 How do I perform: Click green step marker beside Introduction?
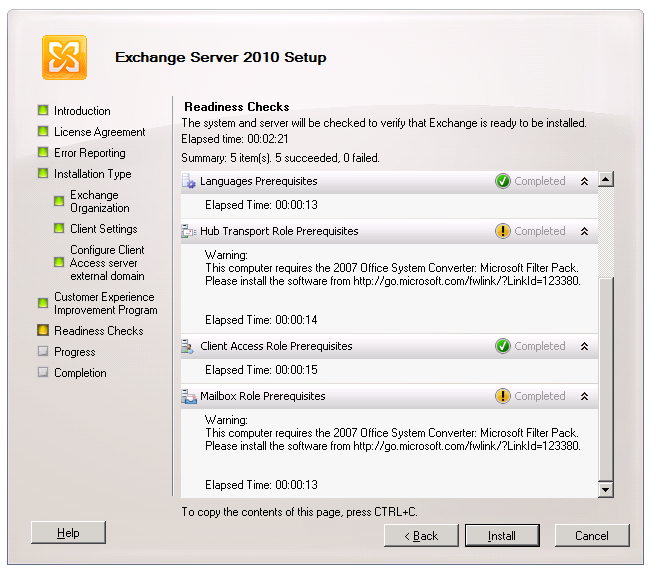click(x=43, y=110)
